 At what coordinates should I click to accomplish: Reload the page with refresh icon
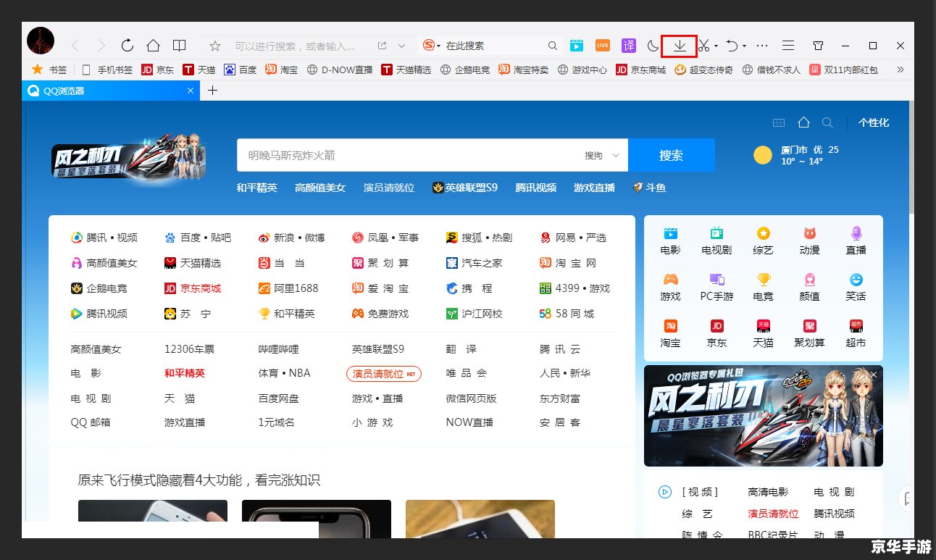click(x=128, y=46)
